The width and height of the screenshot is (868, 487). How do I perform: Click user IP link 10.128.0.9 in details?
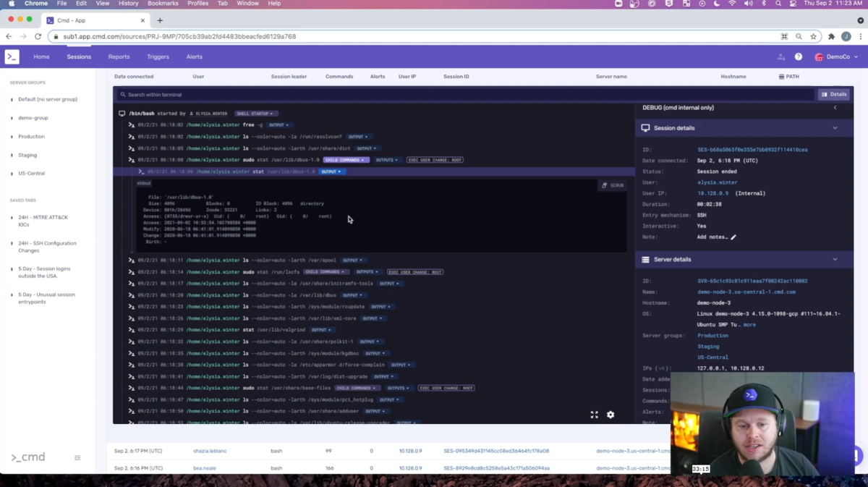(712, 193)
